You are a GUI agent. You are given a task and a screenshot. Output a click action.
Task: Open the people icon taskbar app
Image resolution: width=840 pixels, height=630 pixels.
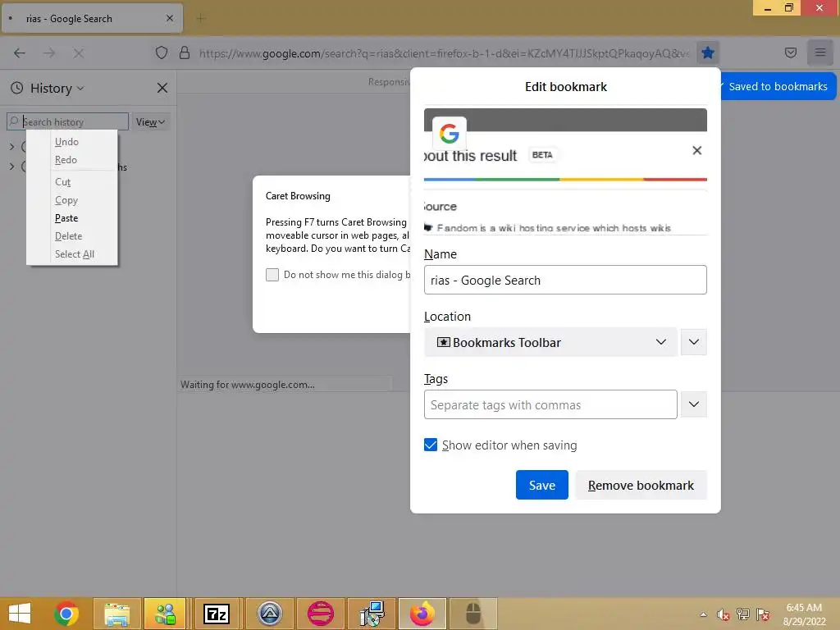(x=165, y=614)
